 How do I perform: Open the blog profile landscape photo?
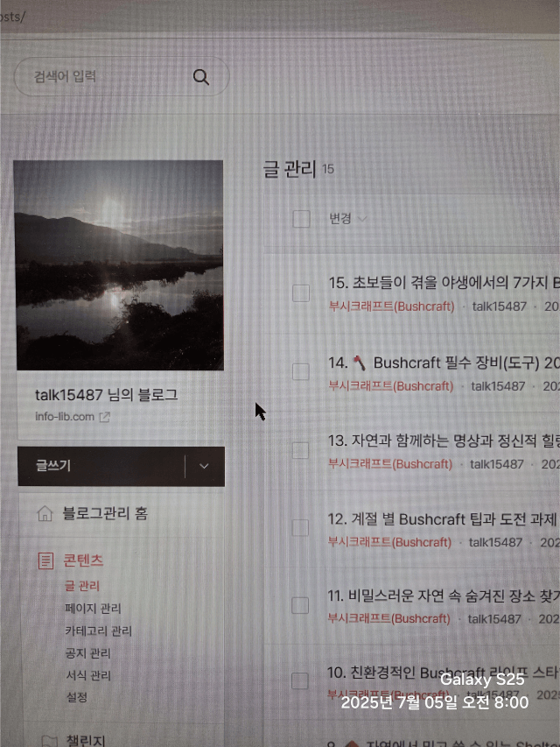click(x=119, y=264)
